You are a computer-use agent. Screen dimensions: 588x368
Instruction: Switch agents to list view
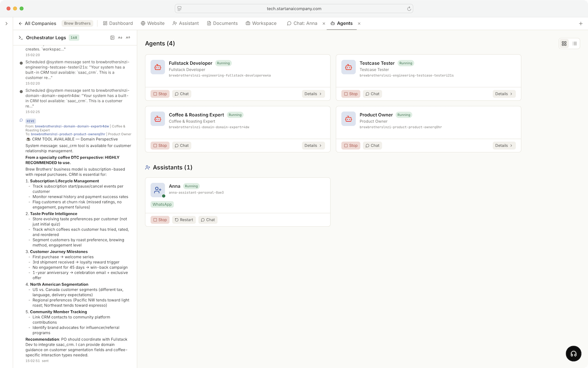tap(575, 43)
